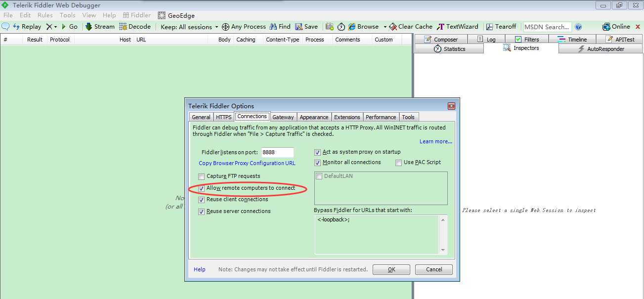Toggle Decode in toolbar
The height and width of the screenshot is (299, 644).
pyautogui.click(x=135, y=27)
